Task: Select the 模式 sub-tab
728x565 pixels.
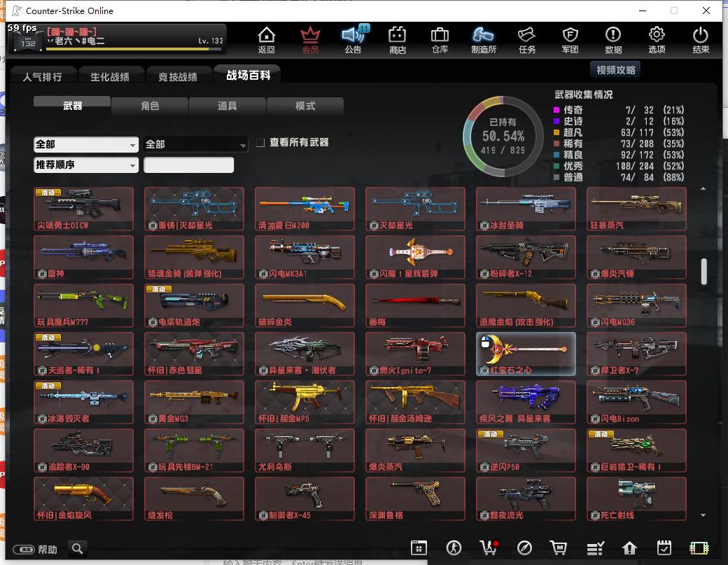Action: coord(305,106)
